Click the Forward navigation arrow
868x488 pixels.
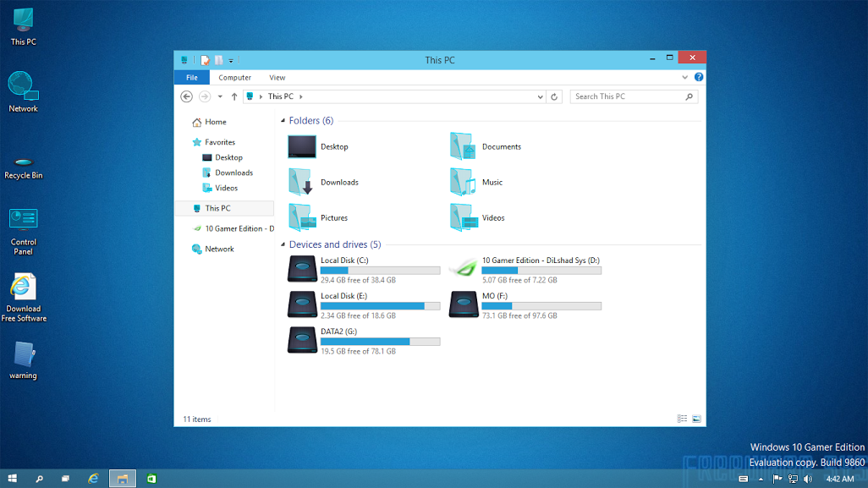(x=204, y=96)
